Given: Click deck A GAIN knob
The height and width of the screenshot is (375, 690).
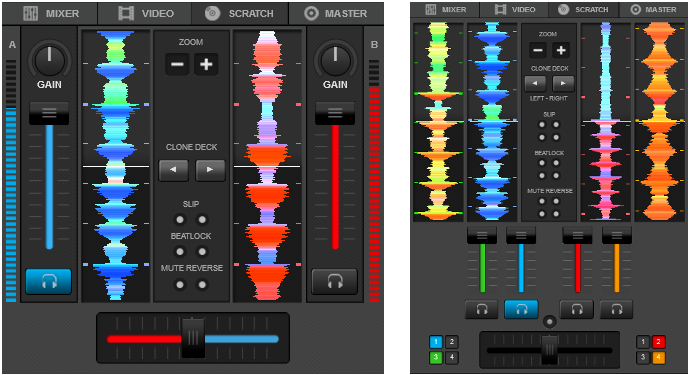Looking at the screenshot, I should [49, 60].
